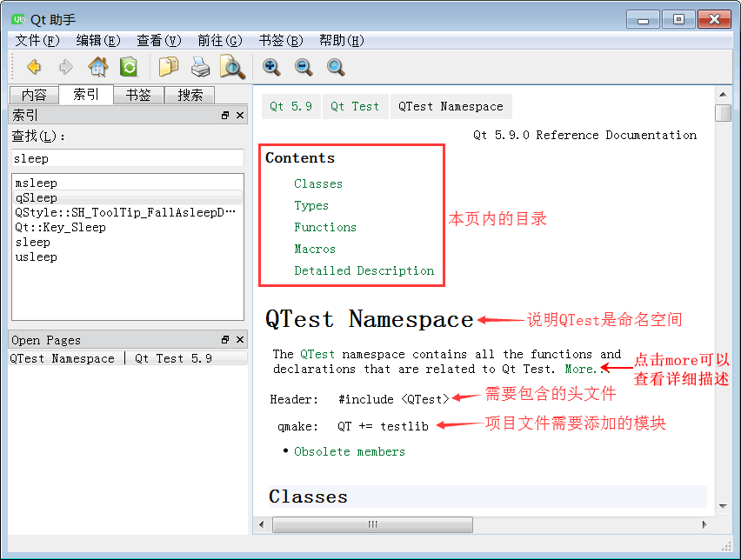Click the Copy pages icon
The image size is (741, 560).
coord(168,67)
